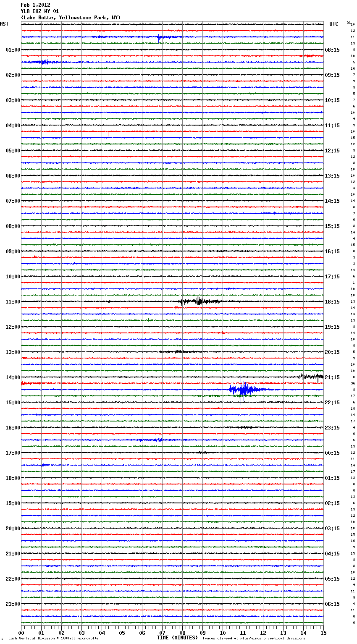
Task: Select the 16:00 MST row label
Action: tap(13, 428)
